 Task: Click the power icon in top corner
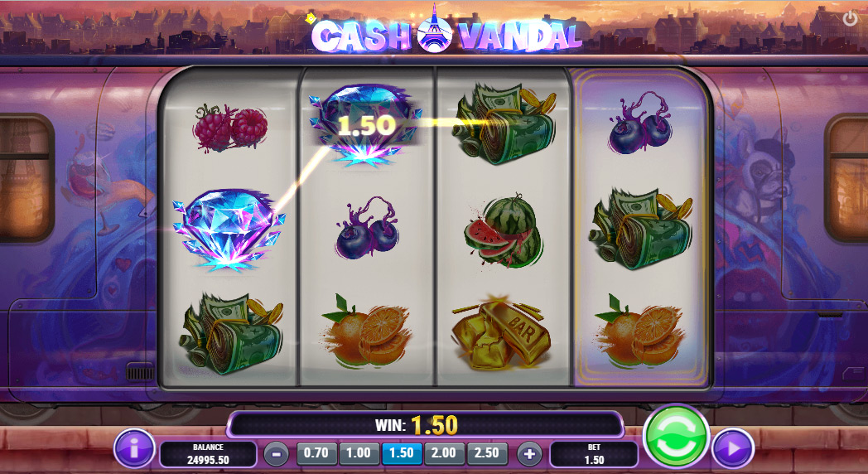[x=851, y=18]
